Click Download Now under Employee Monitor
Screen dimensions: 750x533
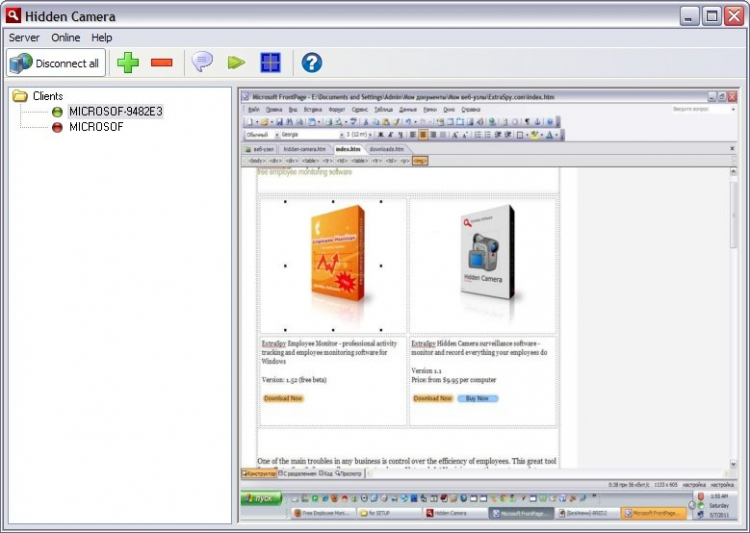(283, 398)
